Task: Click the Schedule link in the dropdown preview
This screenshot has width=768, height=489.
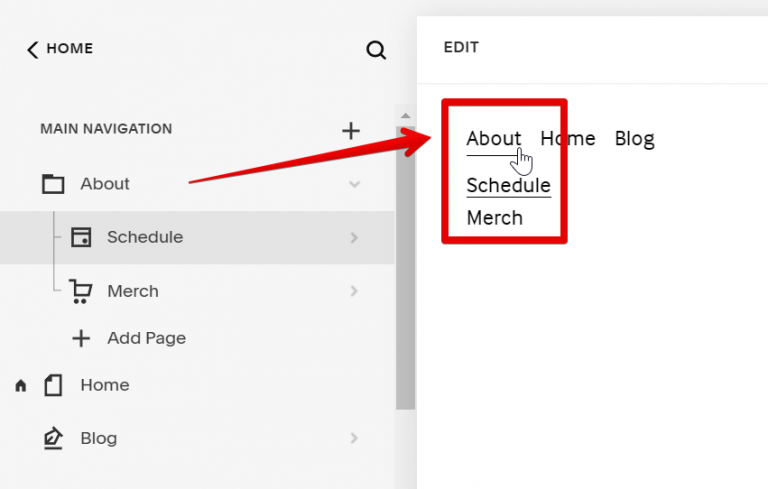Action: pos(508,186)
